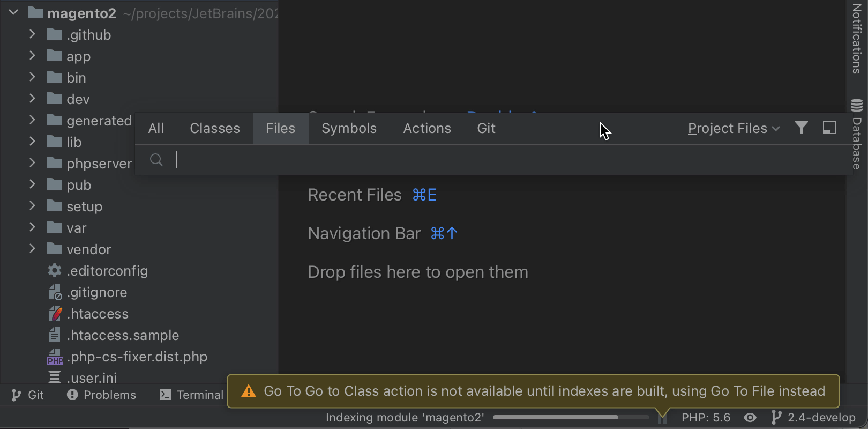This screenshot has width=868, height=429.
Task: Expand the vendor folder
Action: (32, 249)
